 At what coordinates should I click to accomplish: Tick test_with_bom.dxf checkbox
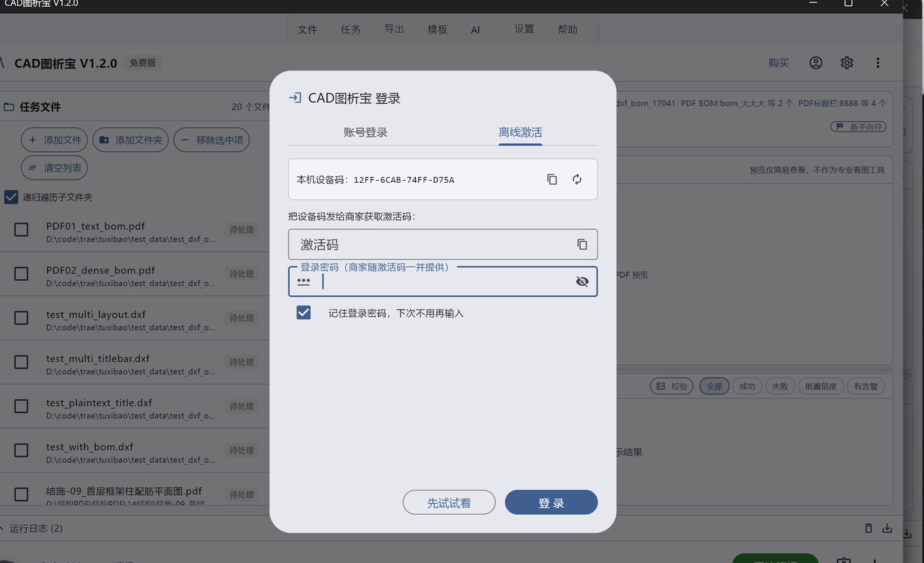[x=21, y=450]
